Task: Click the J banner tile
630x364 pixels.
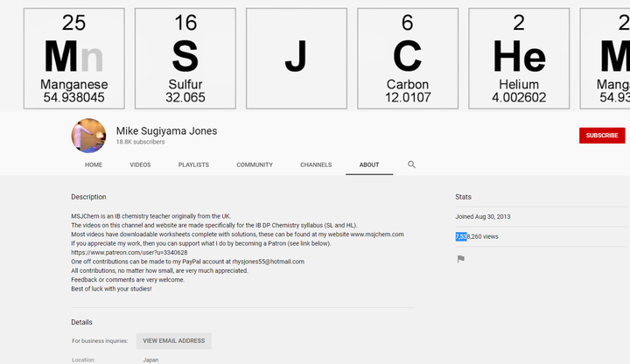Action: click(297, 59)
